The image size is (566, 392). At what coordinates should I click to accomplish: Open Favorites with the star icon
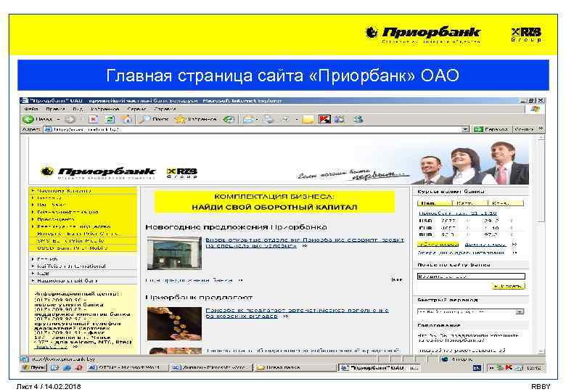point(180,119)
